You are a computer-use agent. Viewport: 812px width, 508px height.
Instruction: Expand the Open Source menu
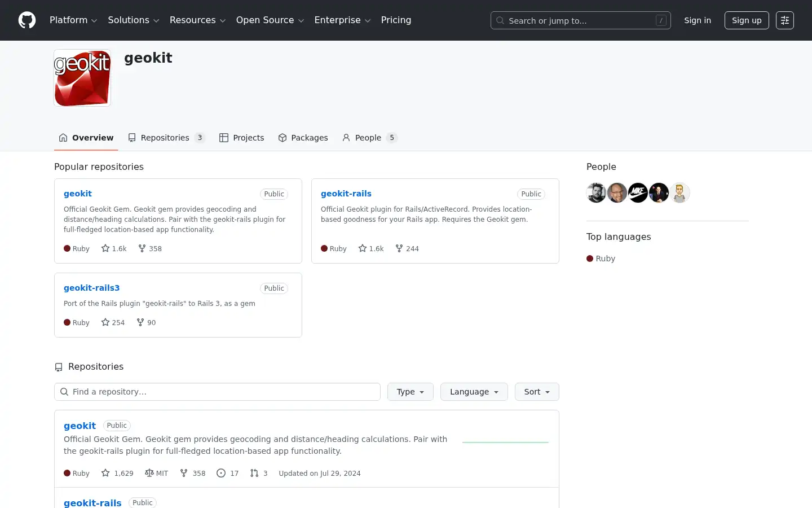[270, 20]
